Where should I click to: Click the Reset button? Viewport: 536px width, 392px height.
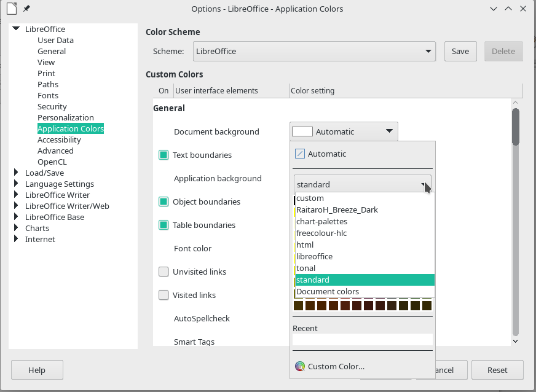(497, 370)
